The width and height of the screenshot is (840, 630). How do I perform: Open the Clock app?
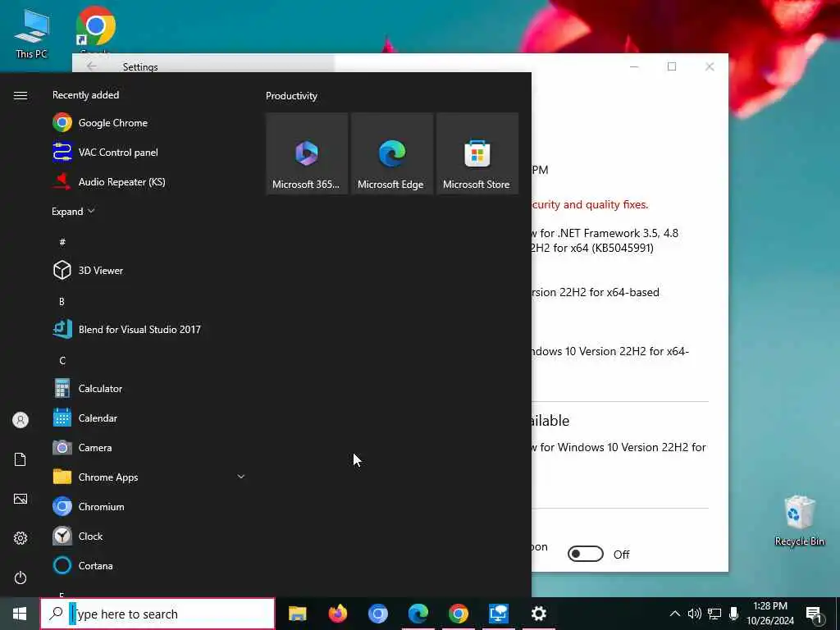tap(148, 536)
